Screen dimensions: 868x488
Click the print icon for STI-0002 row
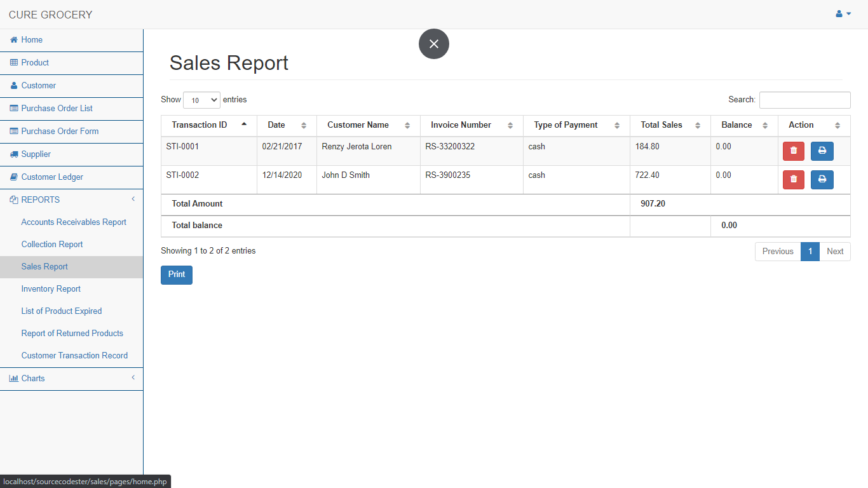822,180
